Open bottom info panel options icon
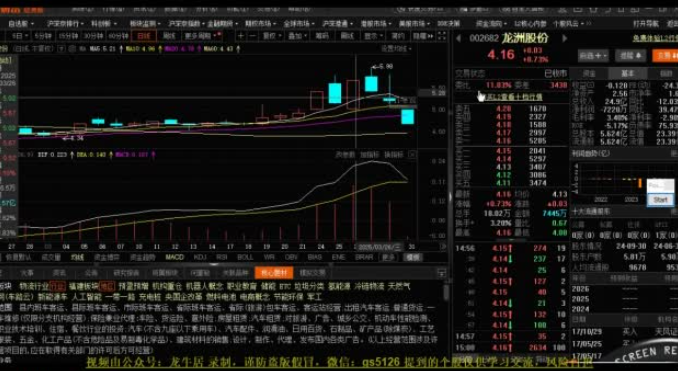Screen dimensions: 678x371 coord(441,273)
